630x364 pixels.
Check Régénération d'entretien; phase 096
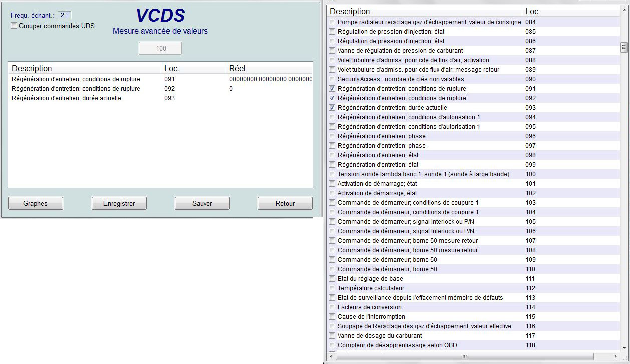[332, 136]
